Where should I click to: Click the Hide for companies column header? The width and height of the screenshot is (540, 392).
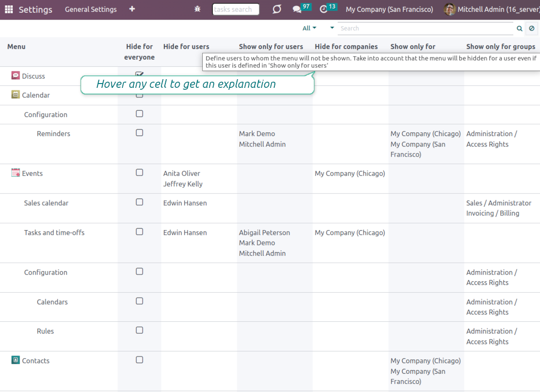(346, 46)
